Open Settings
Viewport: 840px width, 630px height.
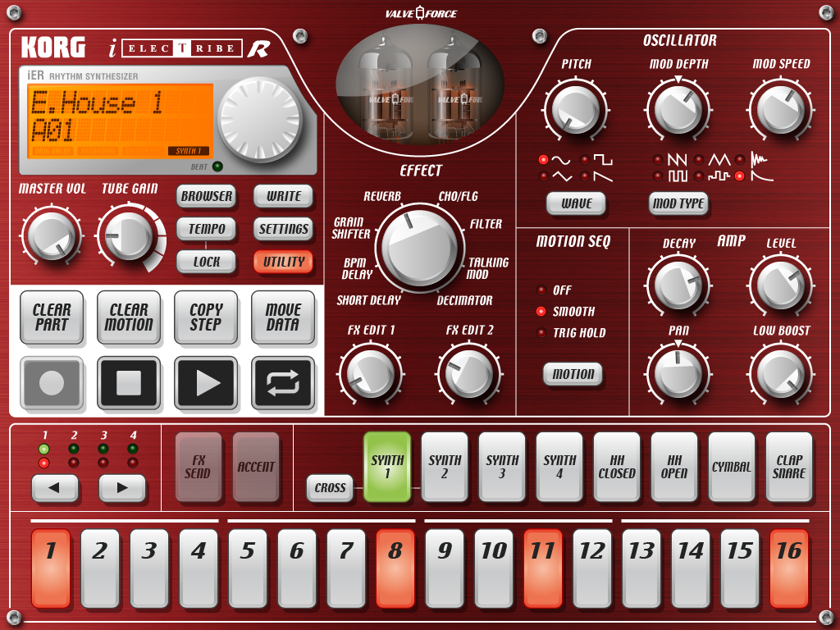(283, 229)
